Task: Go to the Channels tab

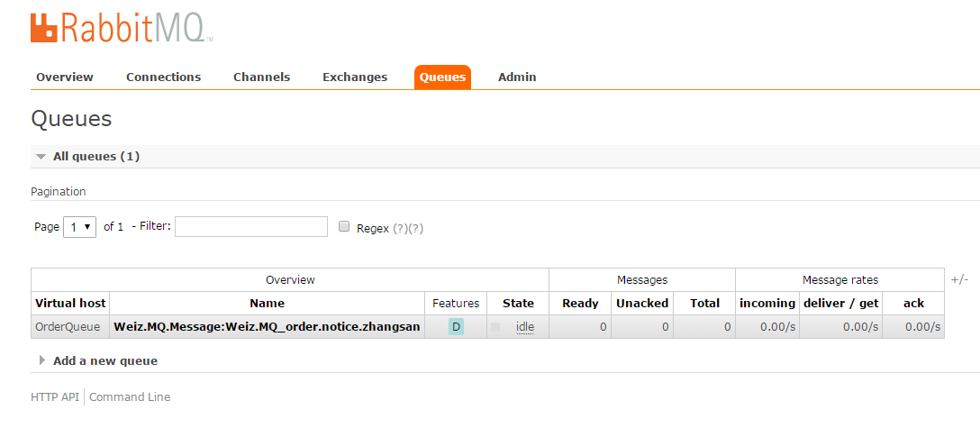Action: pos(261,77)
